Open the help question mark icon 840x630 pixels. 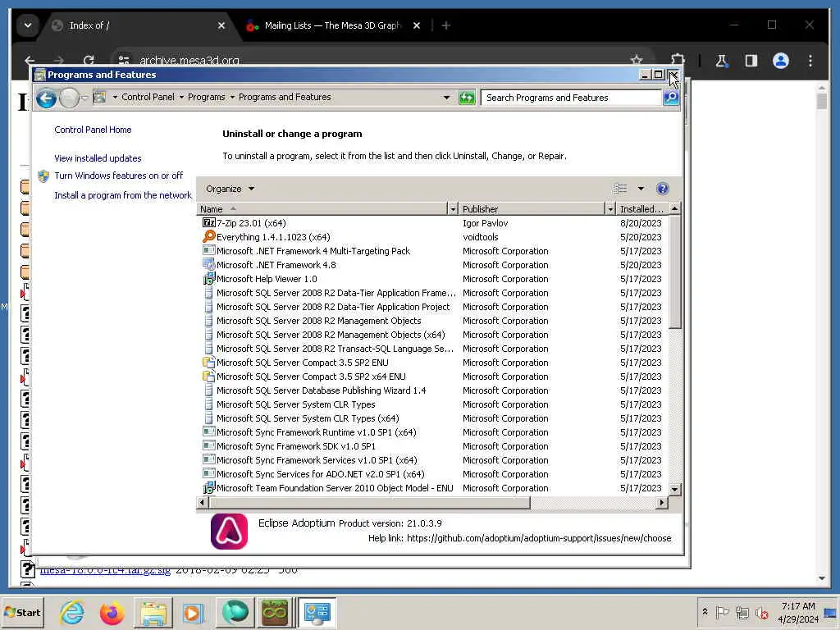[662, 189]
